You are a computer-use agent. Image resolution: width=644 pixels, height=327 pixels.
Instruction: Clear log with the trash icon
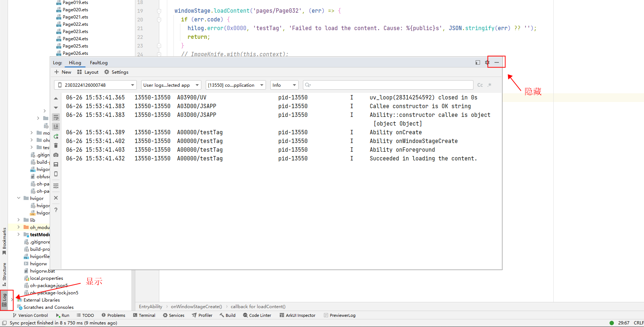tap(56, 146)
